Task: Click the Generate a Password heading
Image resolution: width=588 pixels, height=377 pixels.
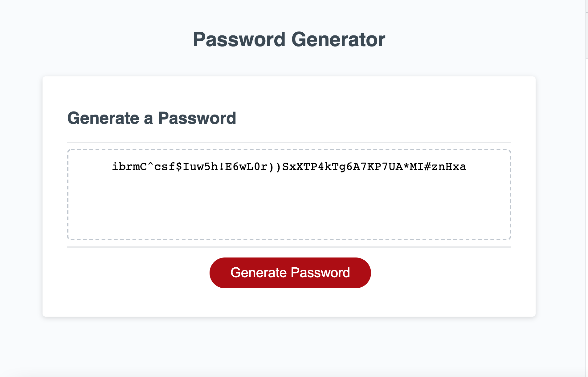Action: pyautogui.click(x=152, y=118)
